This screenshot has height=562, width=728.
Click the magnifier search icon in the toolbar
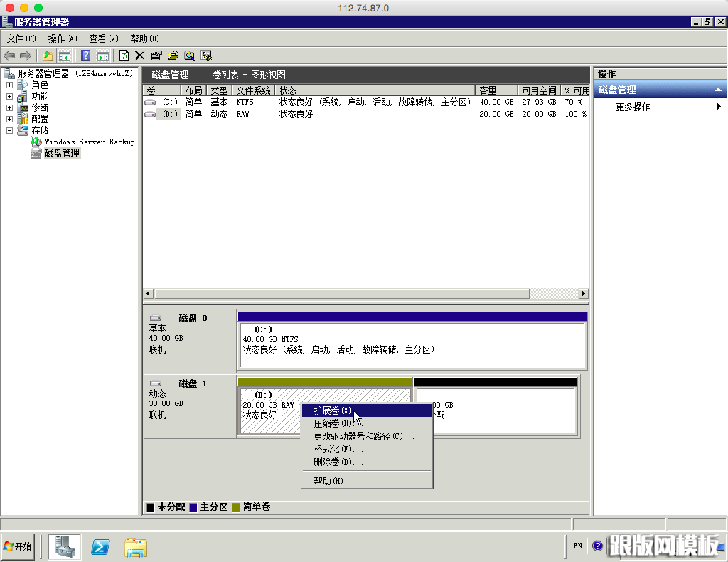click(x=190, y=55)
